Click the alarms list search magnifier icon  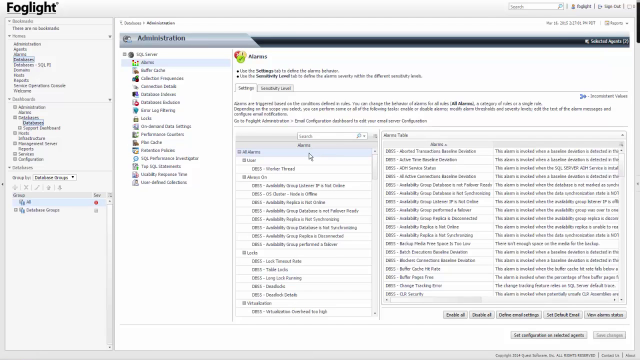(x=359, y=136)
